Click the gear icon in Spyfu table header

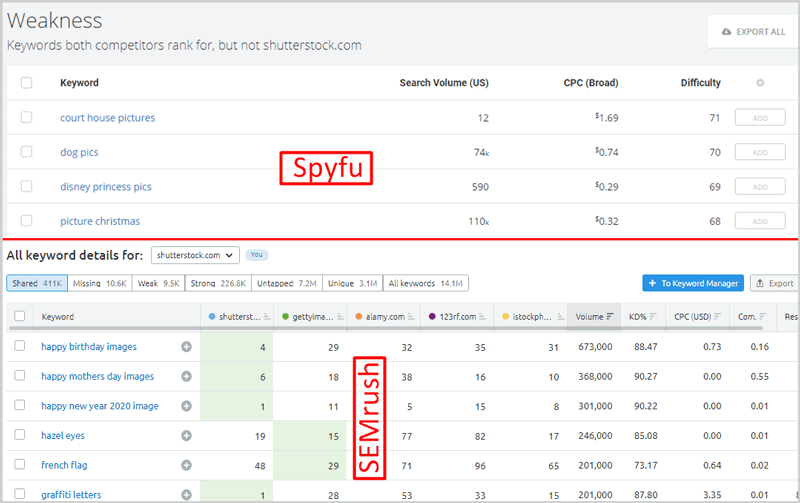tap(760, 83)
